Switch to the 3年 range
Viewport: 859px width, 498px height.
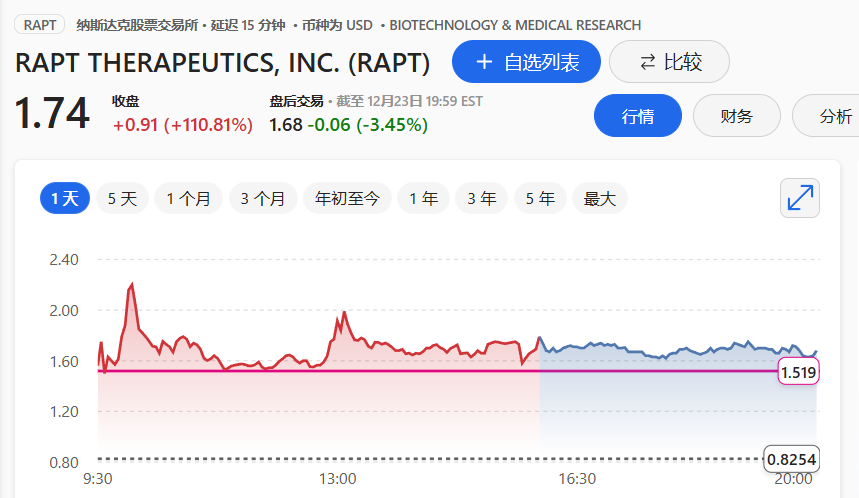point(481,198)
